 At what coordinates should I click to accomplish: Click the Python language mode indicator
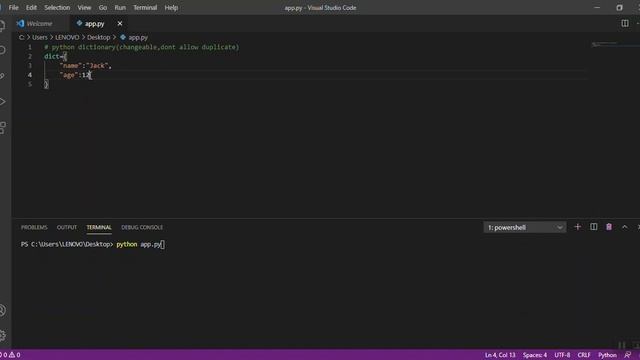[607, 355]
